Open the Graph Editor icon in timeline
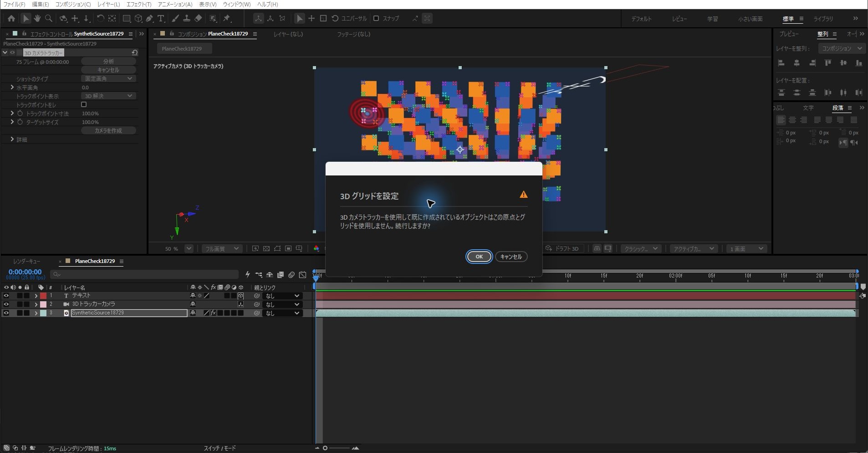868x453 pixels. [x=302, y=275]
